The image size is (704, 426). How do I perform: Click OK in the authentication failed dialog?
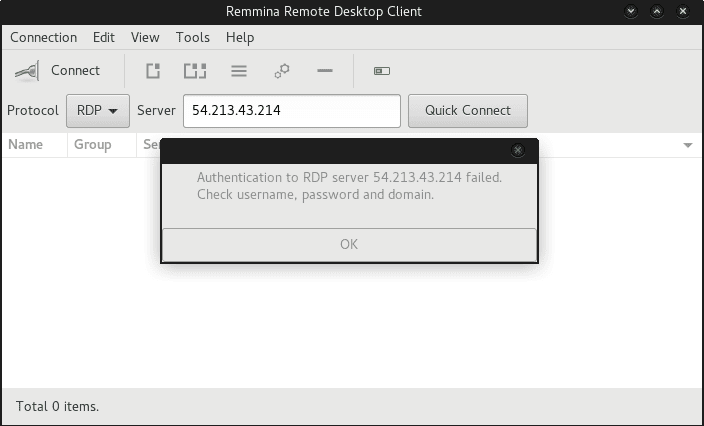[349, 245]
